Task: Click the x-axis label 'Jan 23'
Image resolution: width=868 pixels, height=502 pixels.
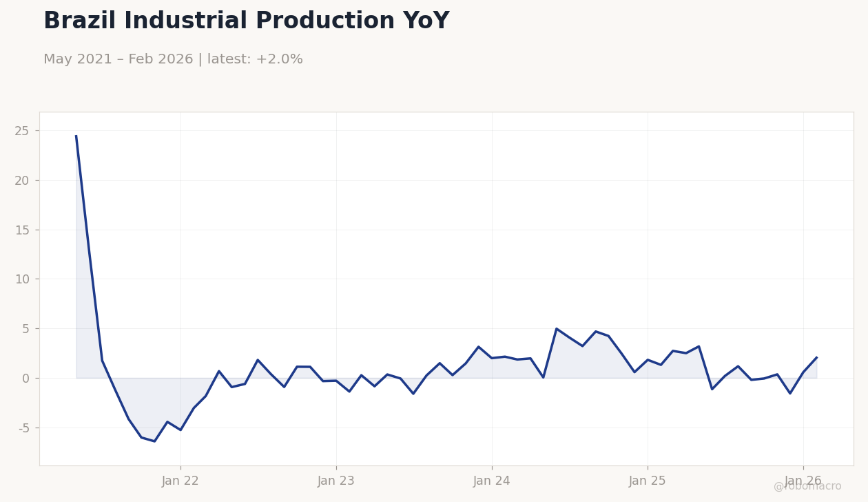Action: pyautogui.click(x=336, y=481)
